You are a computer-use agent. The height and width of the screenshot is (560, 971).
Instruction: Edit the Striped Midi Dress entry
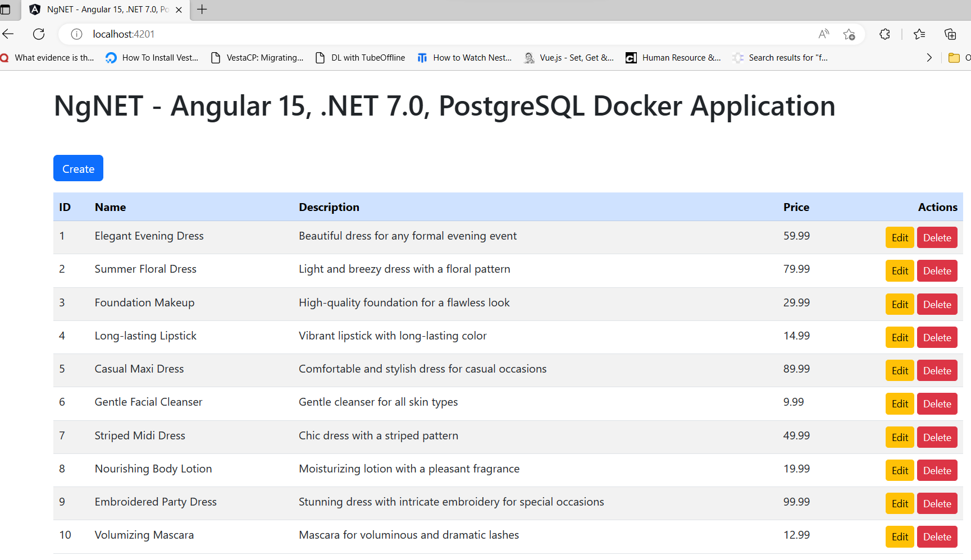pyautogui.click(x=900, y=438)
